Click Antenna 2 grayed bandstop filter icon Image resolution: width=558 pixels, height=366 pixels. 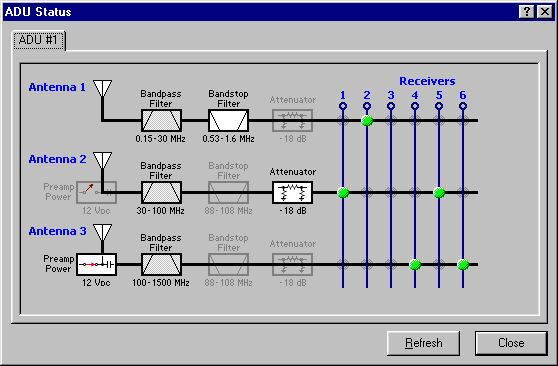(x=228, y=193)
